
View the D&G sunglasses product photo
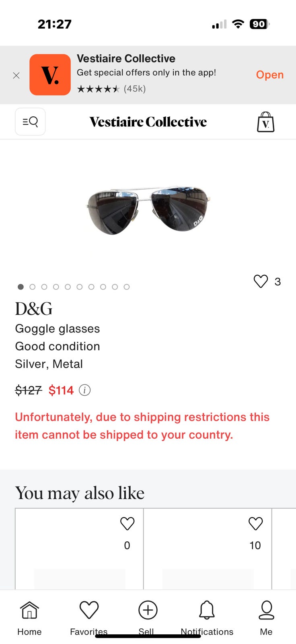point(148,210)
